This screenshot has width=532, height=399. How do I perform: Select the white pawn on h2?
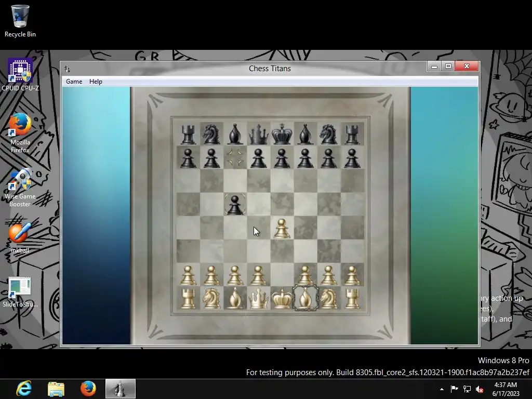(352, 275)
